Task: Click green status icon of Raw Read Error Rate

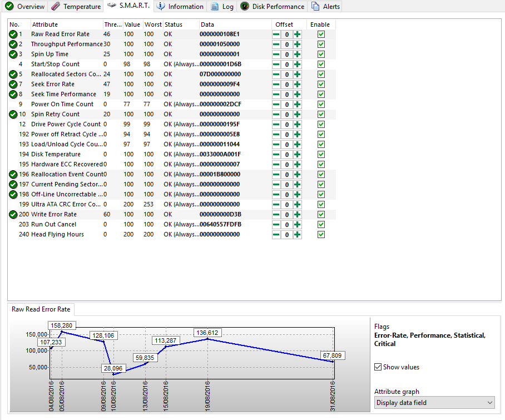Action: [x=13, y=34]
